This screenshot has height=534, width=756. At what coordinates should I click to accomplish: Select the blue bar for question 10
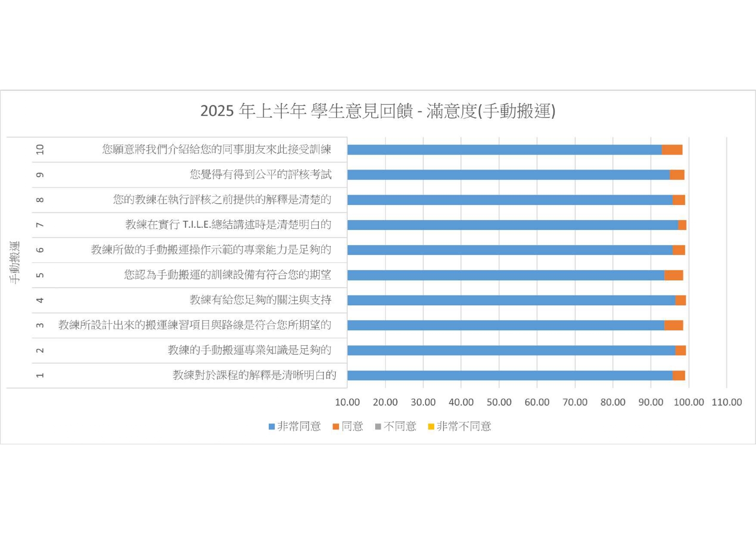pos(504,150)
